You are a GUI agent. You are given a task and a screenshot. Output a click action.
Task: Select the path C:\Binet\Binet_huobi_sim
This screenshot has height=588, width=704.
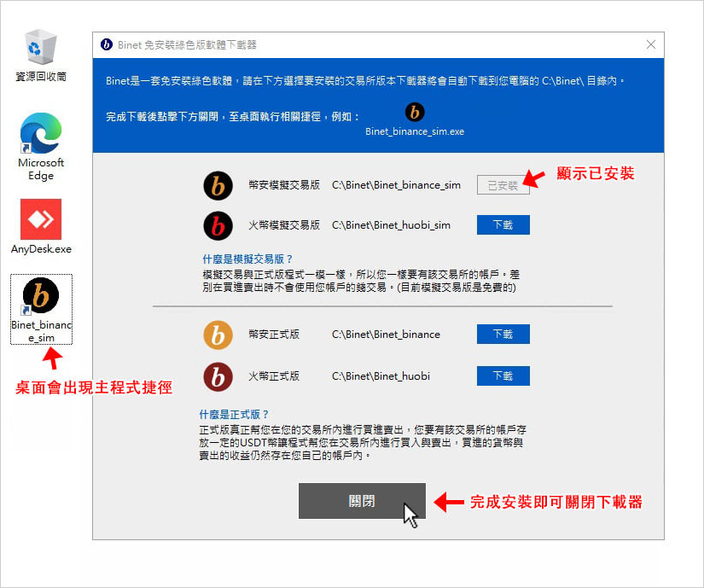tap(391, 225)
